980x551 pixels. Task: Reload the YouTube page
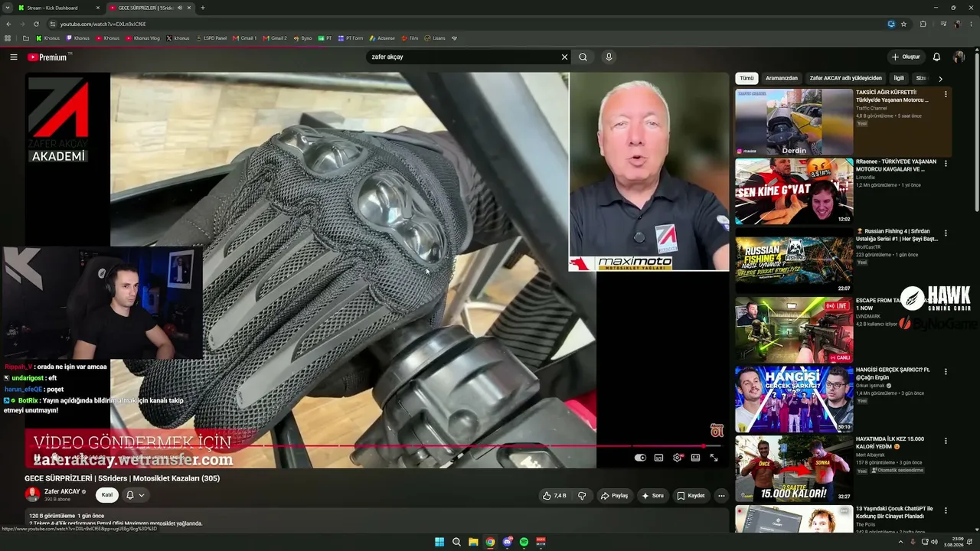(x=36, y=24)
